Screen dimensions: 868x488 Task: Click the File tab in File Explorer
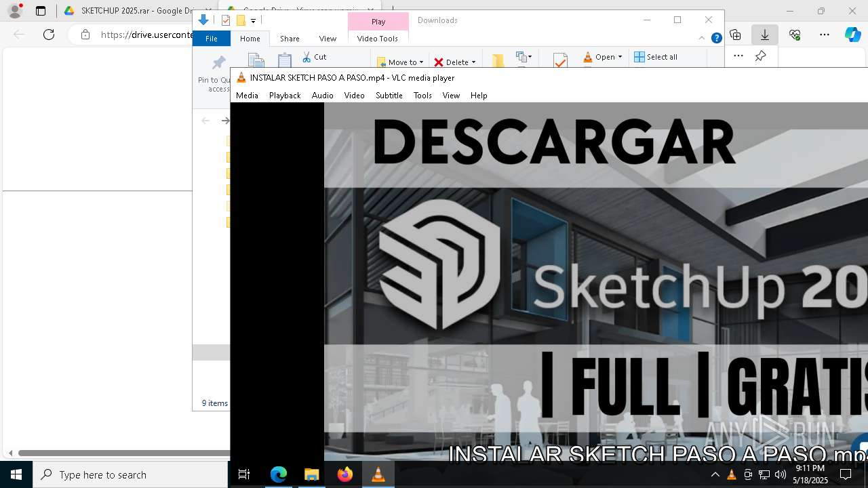(212, 39)
